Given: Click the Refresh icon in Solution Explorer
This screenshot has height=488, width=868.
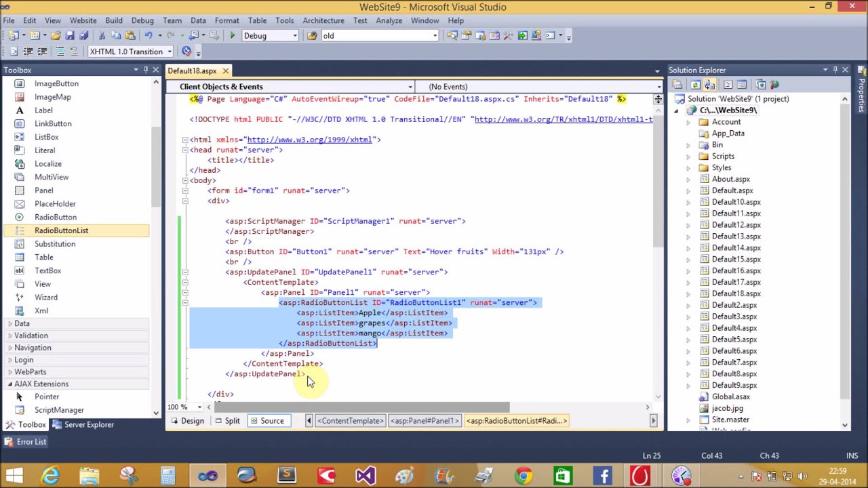Looking at the screenshot, I should tap(695, 85).
